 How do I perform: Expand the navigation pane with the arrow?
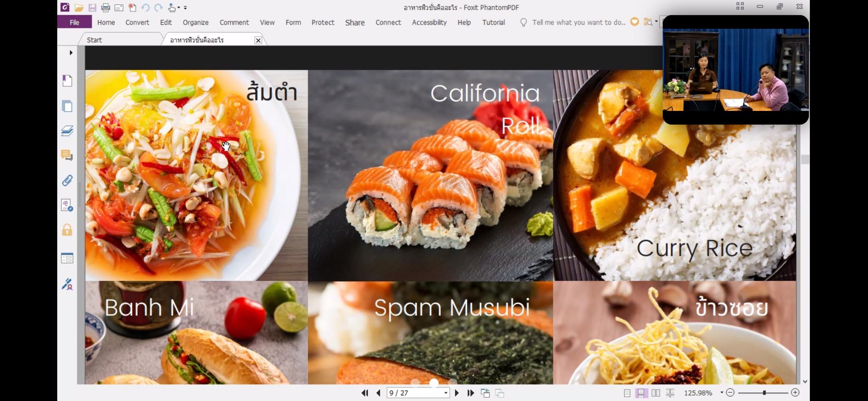click(71, 53)
